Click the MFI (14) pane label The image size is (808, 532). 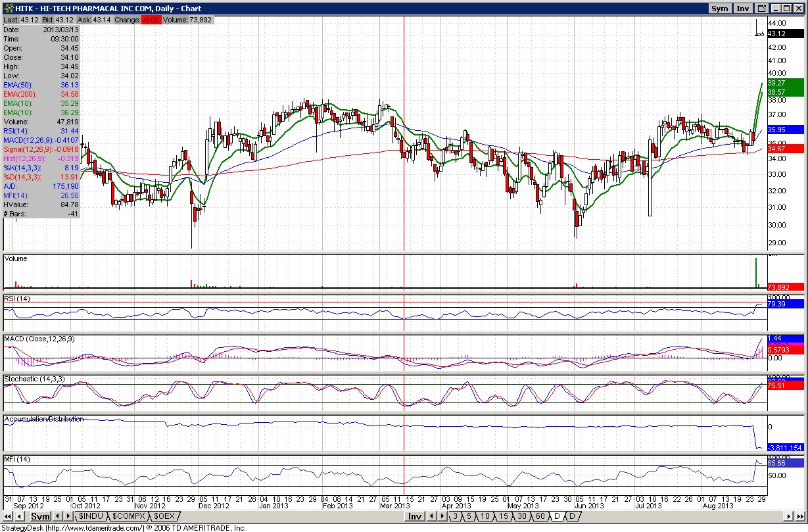(17, 458)
